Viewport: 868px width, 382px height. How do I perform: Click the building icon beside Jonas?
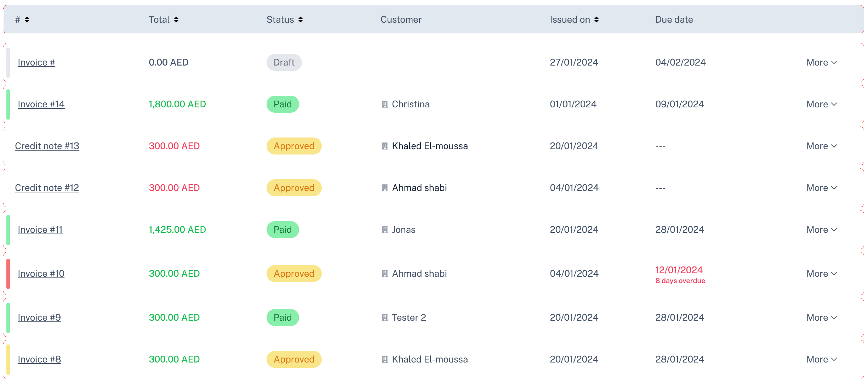tap(385, 230)
